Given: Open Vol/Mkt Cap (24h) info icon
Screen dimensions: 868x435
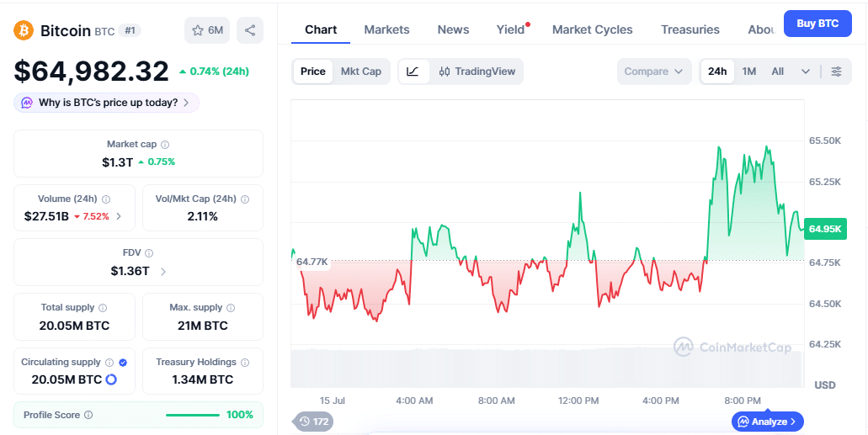Looking at the screenshot, I should (245, 199).
